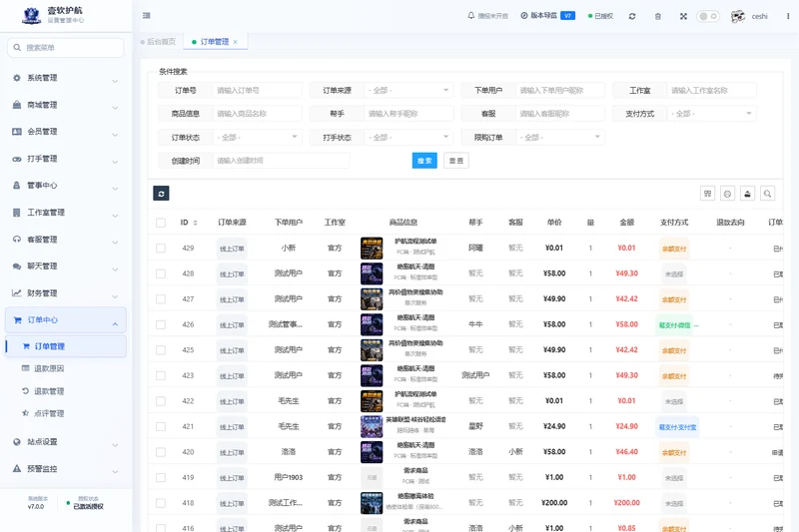This screenshot has height=532, width=799.
Task: Click the print icon above the table
Action: click(727, 194)
